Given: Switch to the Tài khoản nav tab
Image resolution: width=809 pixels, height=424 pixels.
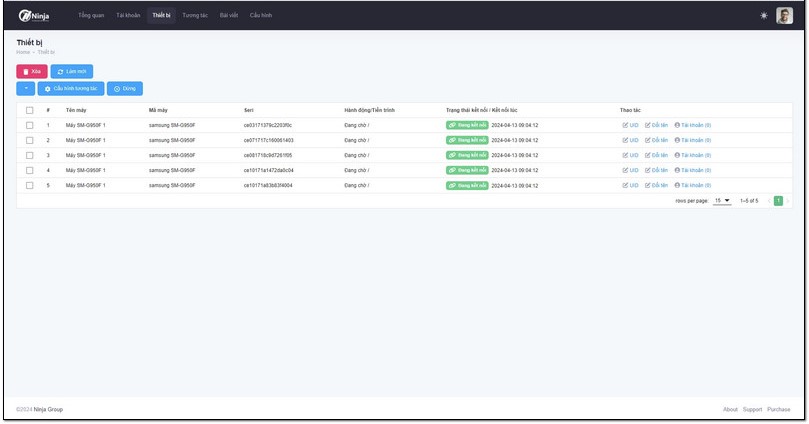Looking at the screenshot, I should [x=128, y=16].
